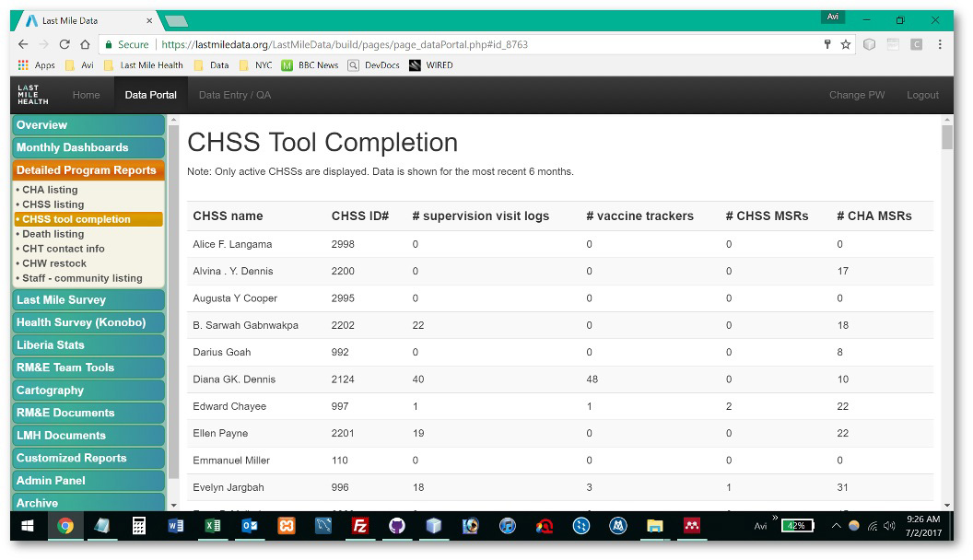973x560 pixels.
Task: Open FileZilla from the taskbar
Action: (360, 526)
